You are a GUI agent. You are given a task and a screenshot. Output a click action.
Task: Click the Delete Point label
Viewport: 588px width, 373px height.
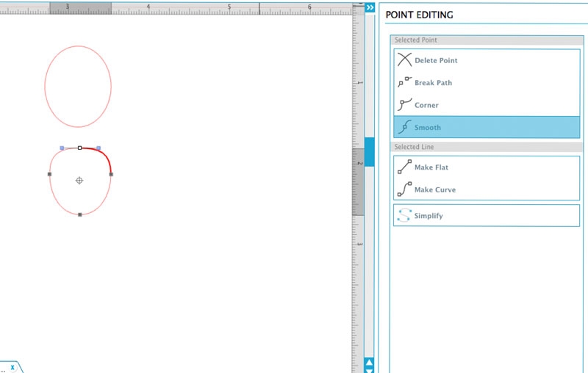pos(436,60)
